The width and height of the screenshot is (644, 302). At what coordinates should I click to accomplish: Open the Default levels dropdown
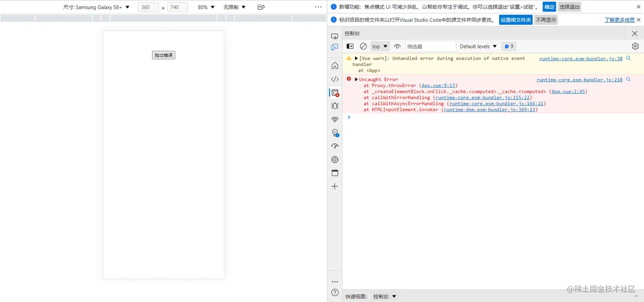(x=478, y=46)
